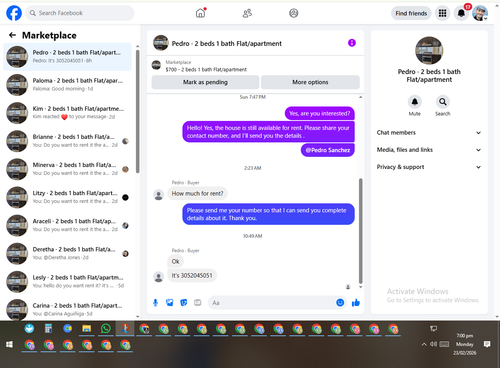This screenshot has height=368, width=500.
Task: Select the Pedro conversation in the list
Action: point(68,56)
